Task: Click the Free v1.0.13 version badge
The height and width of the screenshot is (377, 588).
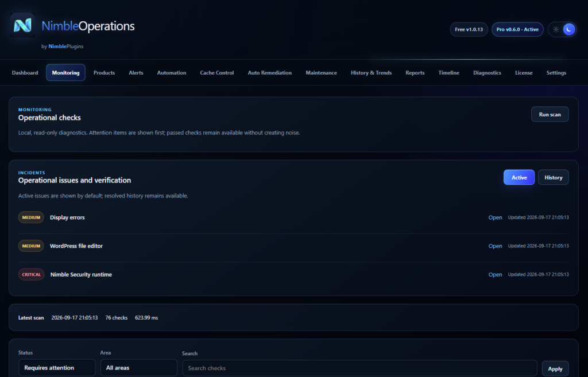Action: [469, 29]
